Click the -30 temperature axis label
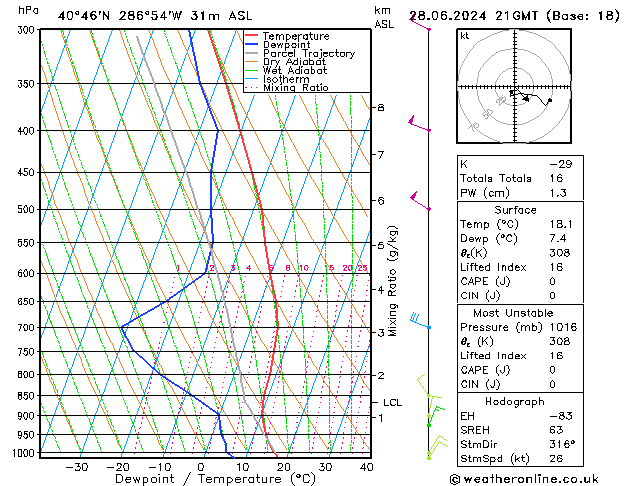 coord(77,467)
